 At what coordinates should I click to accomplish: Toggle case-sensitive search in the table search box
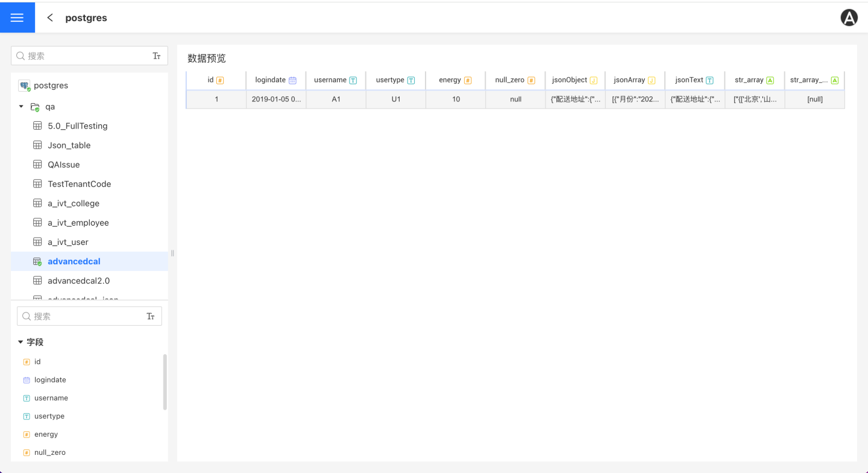pyautogui.click(x=157, y=56)
